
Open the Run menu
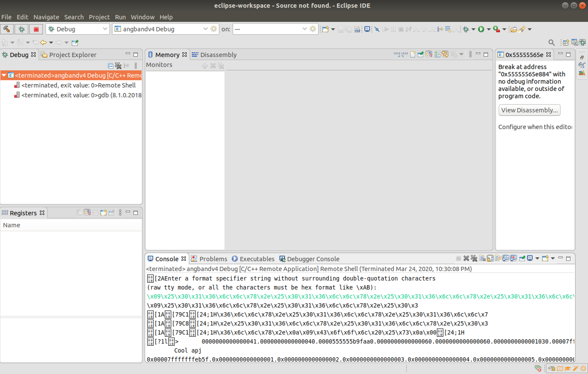120,17
